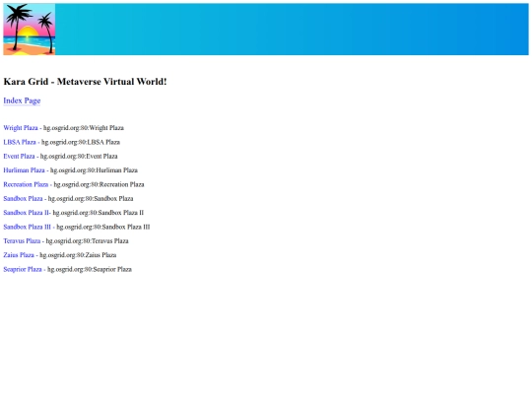Screen dimensions: 532x399
Task: Click the address hg.osgrid.org:80:Seaprior Plaza
Action: click(x=90, y=269)
